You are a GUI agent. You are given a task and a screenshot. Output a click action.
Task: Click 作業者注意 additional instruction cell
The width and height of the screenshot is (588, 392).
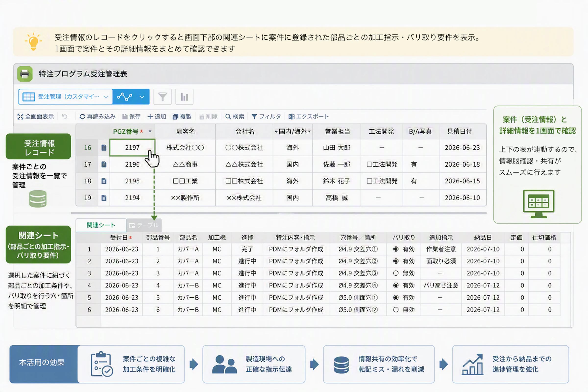point(441,249)
